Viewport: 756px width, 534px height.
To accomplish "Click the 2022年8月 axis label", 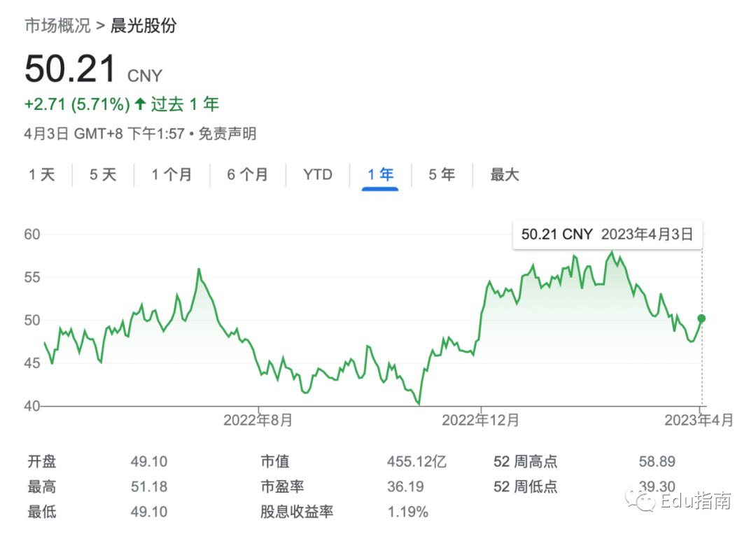I will pos(258,420).
